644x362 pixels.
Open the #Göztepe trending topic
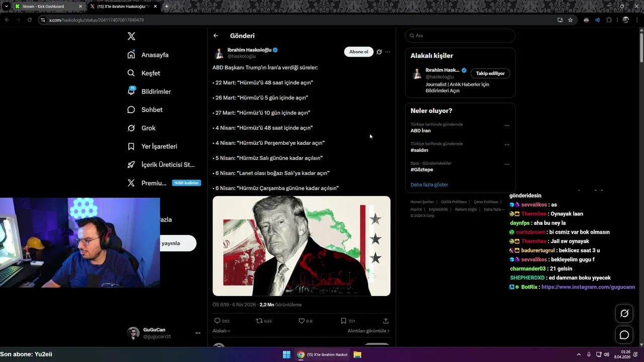click(x=422, y=170)
